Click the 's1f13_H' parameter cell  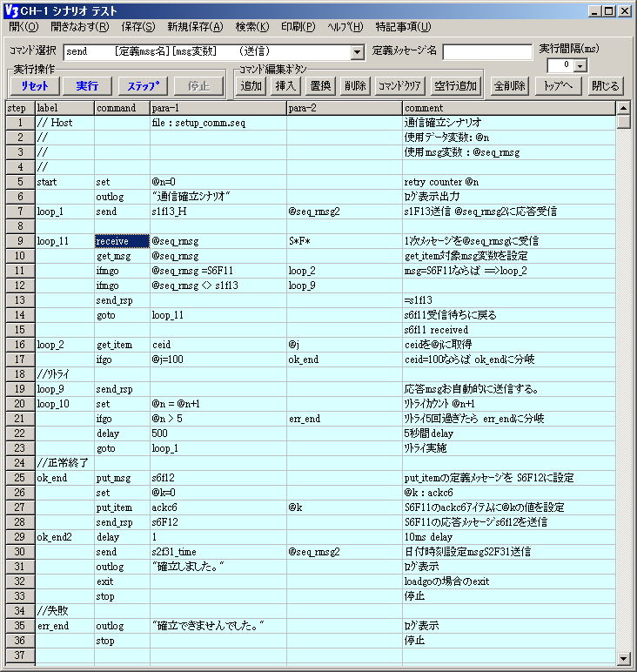(x=218, y=212)
